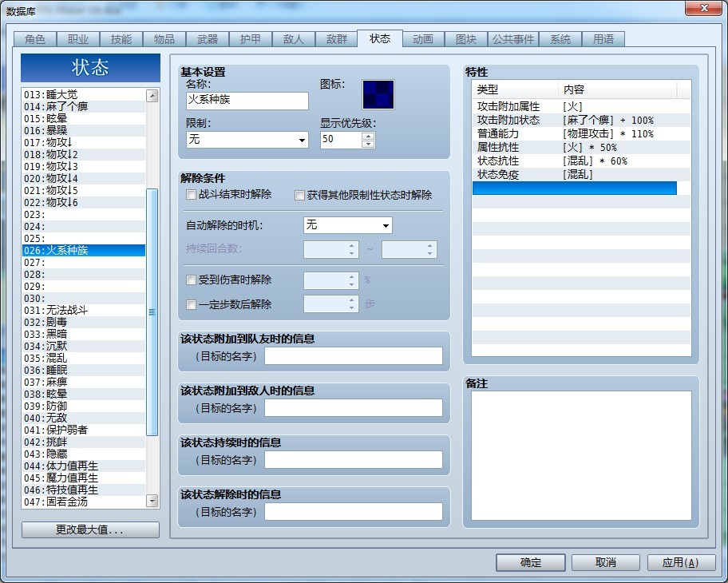
Task: Select state 016:暴躁
Action: [84, 130]
